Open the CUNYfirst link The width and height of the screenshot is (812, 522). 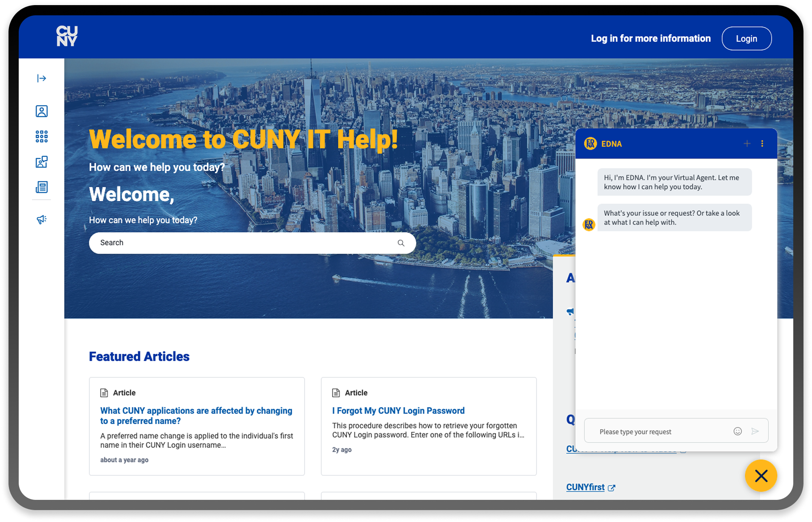tap(585, 487)
